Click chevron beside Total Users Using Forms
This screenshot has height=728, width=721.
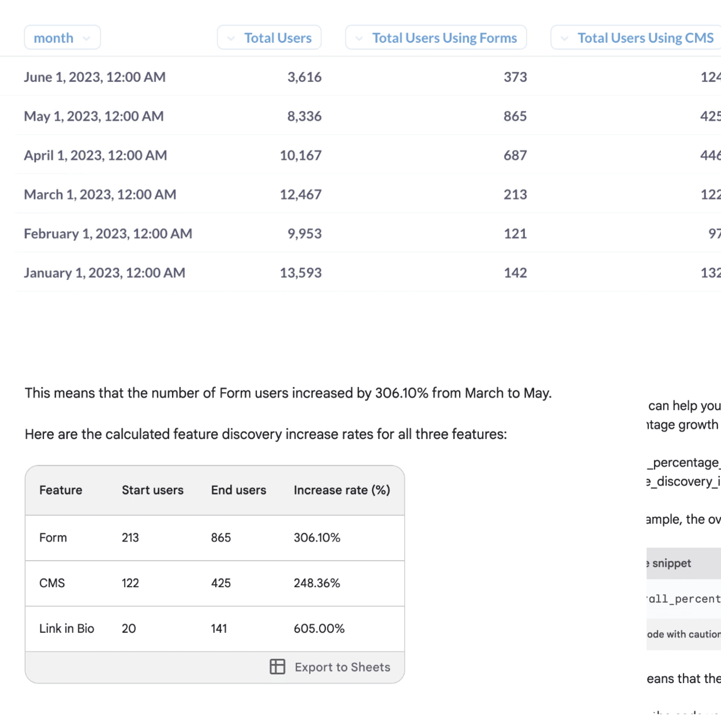point(359,38)
